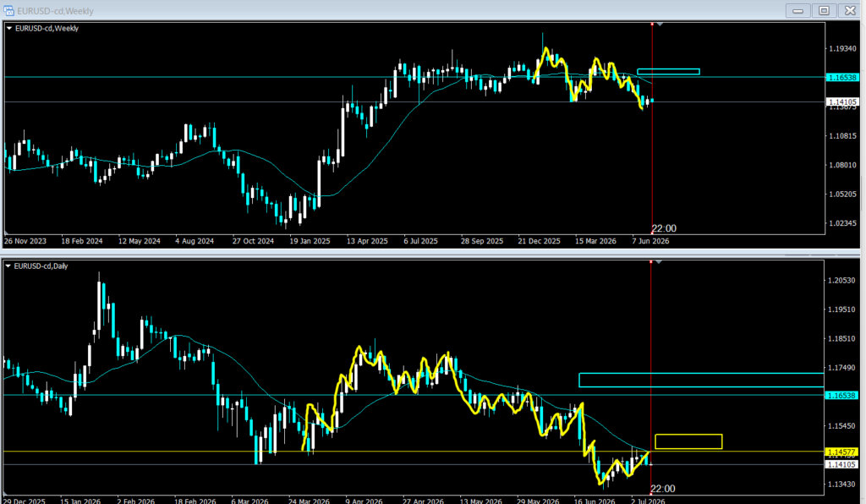Click the 1.19510 value on Daily price scale
This screenshot has width=866, height=504.
click(841, 310)
